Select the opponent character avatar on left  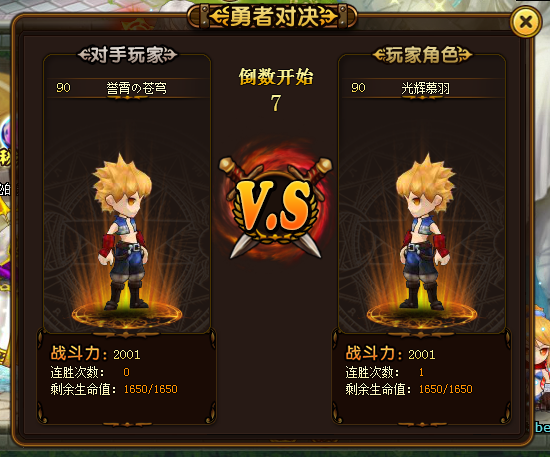(123, 232)
